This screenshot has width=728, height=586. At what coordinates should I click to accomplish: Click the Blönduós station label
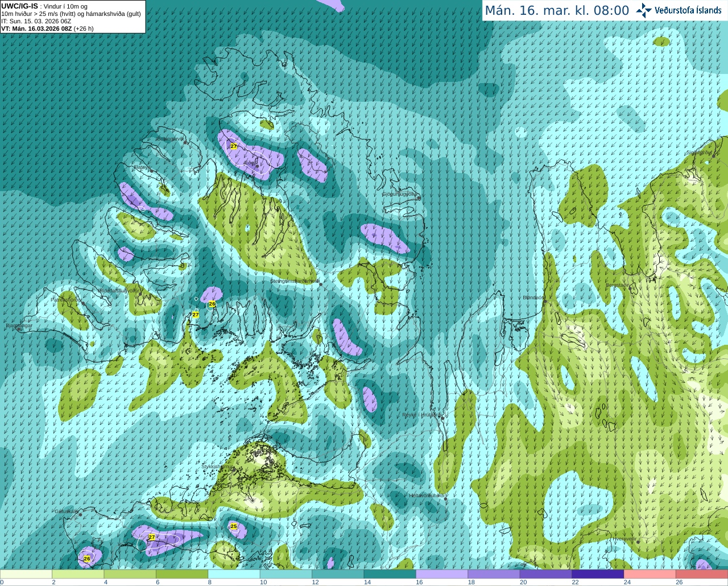coord(533,298)
